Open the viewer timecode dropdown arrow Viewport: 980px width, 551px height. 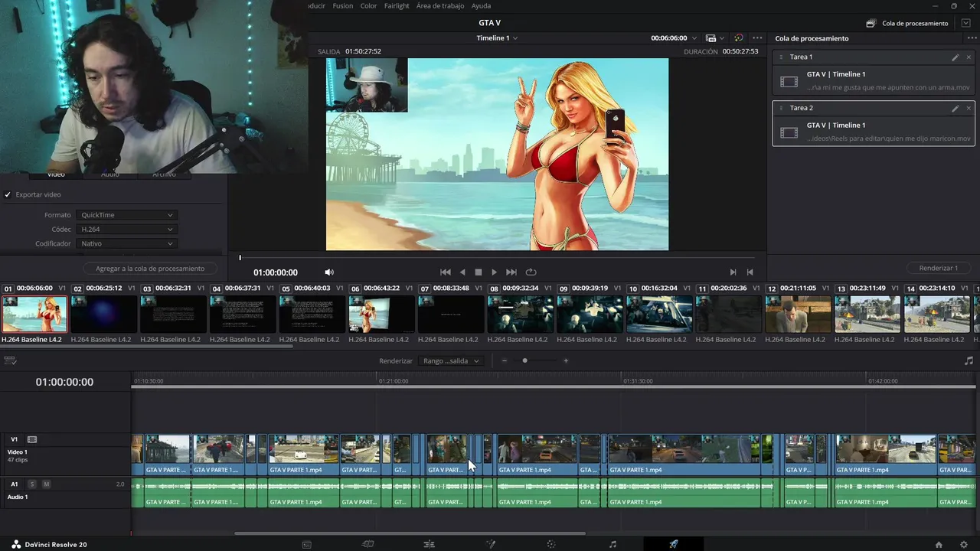click(x=694, y=38)
